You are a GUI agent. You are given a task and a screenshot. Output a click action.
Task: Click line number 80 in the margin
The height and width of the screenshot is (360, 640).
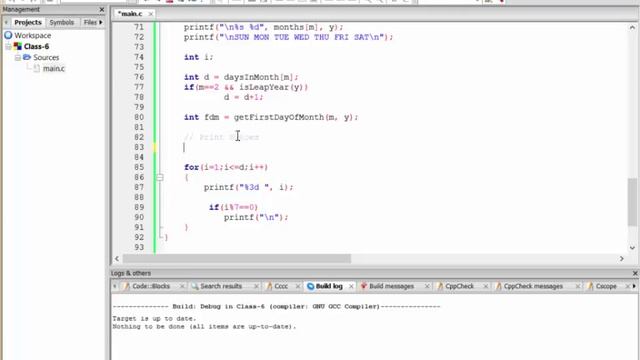[x=139, y=117]
